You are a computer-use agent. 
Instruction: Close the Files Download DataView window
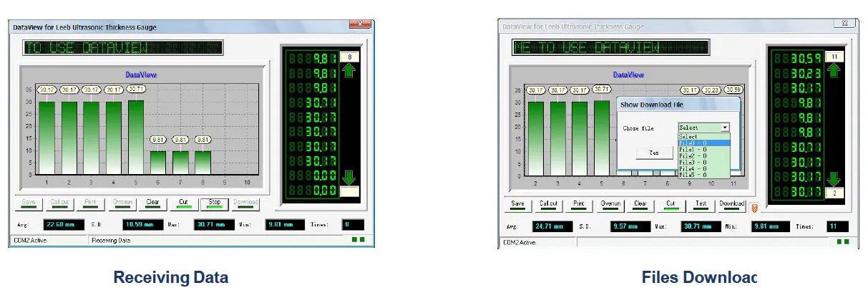click(844, 24)
